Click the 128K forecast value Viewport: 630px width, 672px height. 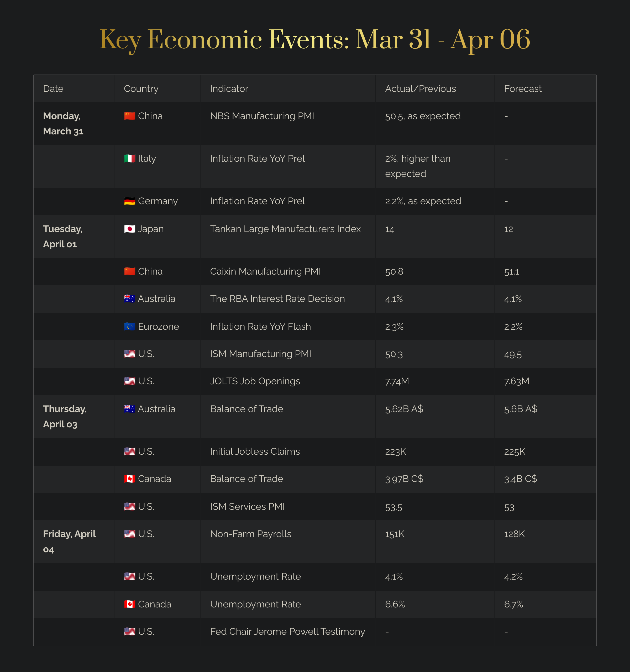514,534
